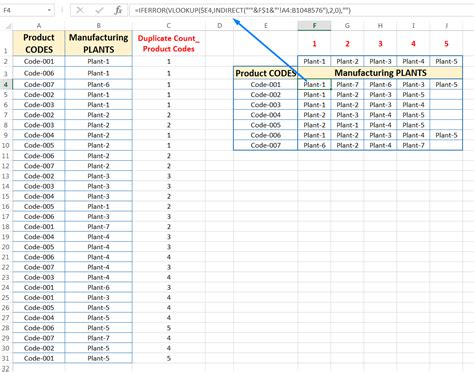Select the red number 2 in column G
The width and height of the screenshot is (474, 372).
347,43
